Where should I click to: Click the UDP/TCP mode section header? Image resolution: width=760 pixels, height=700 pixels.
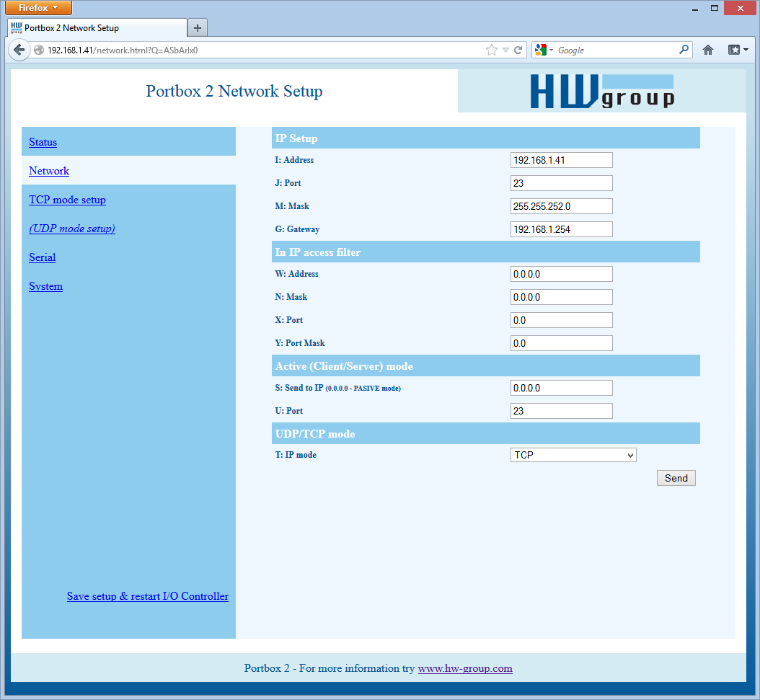tap(486, 433)
